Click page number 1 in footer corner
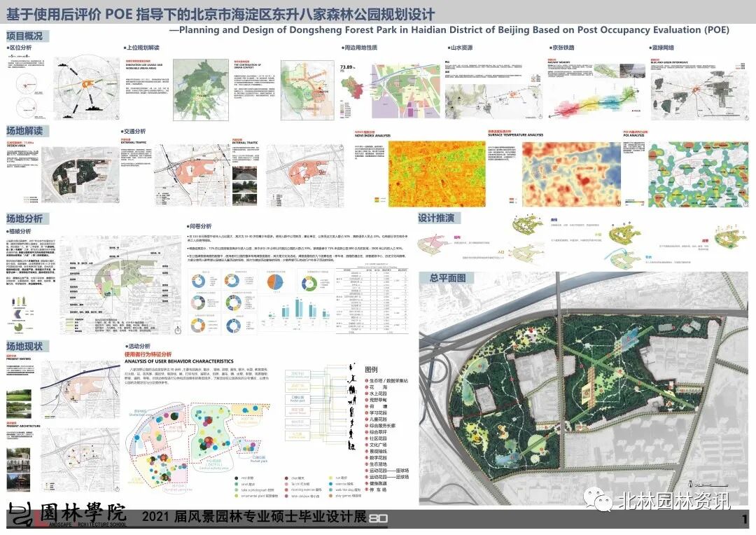Viewport: 756px width, 535px height. [x=745, y=519]
